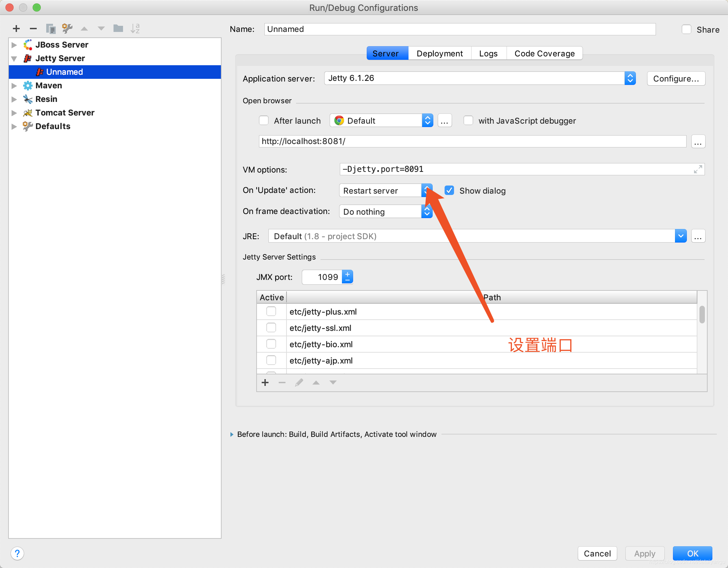The width and height of the screenshot is (728, 568).
Task: Expand the Defaults tree node
Action: [x=14, y=126]
